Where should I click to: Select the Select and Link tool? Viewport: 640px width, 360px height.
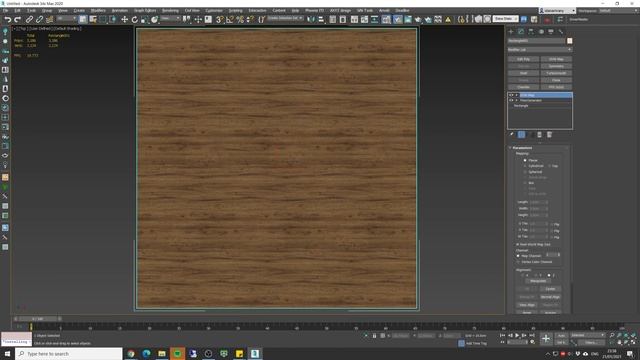[29, 19]
